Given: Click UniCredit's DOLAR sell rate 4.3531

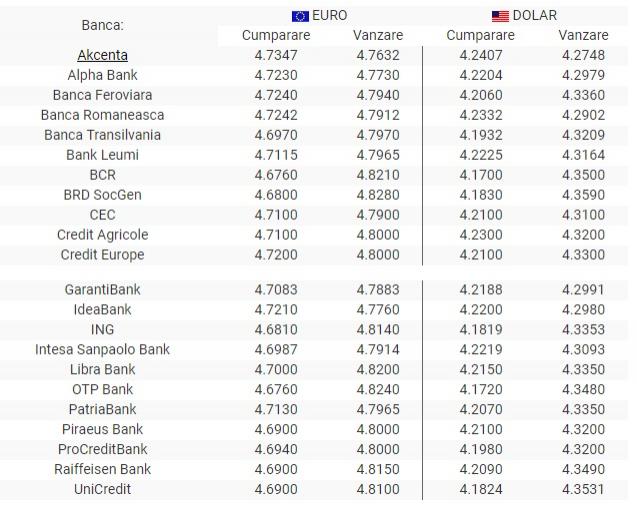Looking at the screenshot, I should pos(584,489).
